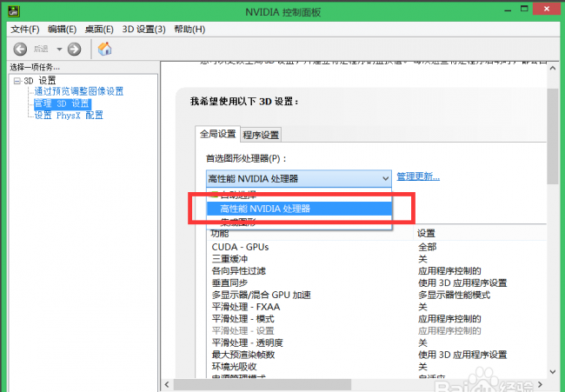Viewport: 565px width, 392px height.
Task: Select the 各向异性过滤 setting row
Action: coord(377,271)
